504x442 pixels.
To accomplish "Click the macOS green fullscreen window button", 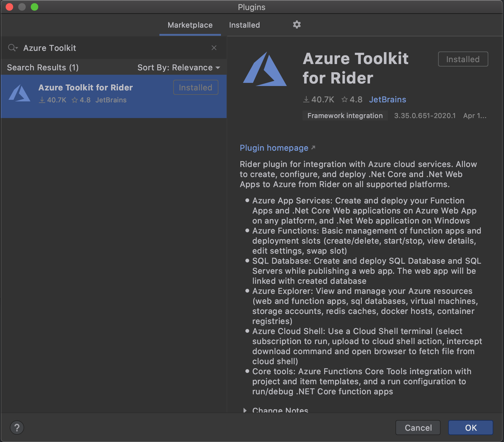I will point(35,7).
